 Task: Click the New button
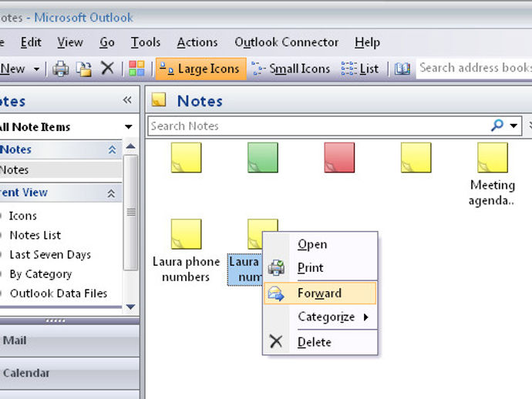[12, 69]
